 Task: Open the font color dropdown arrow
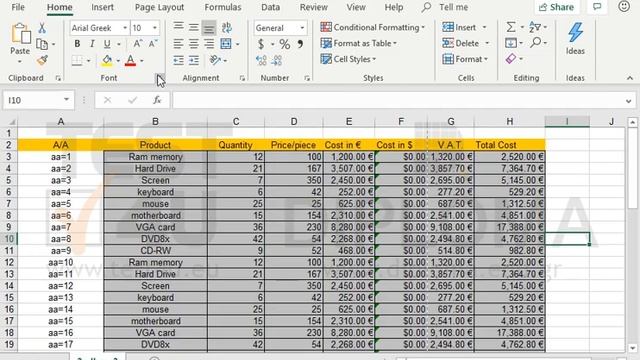(142, 61)
